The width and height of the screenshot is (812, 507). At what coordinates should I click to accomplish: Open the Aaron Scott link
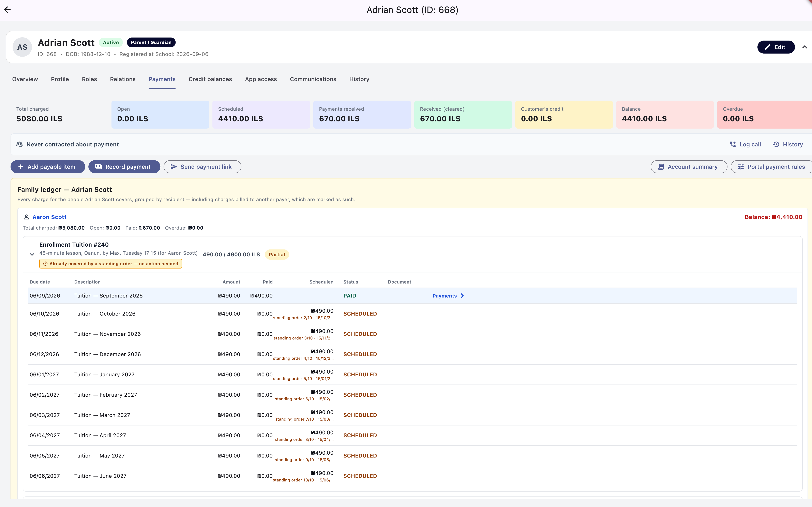pyautogui.click(x=50, y=217)
